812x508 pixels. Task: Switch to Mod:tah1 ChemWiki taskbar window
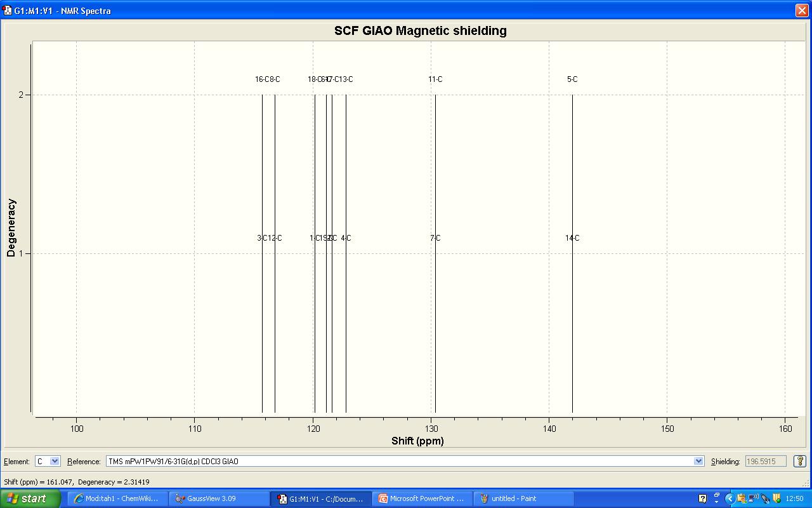click(117, 498)
